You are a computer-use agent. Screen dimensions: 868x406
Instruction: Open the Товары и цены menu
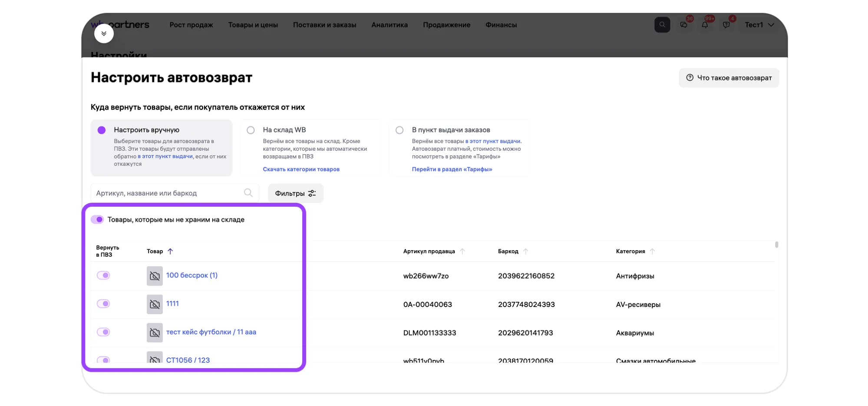[253, 25]
